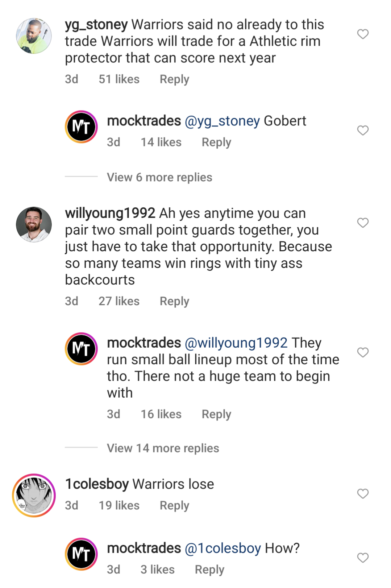
Task: Open the willyoung1992 username
Action: tap(110, 213)
